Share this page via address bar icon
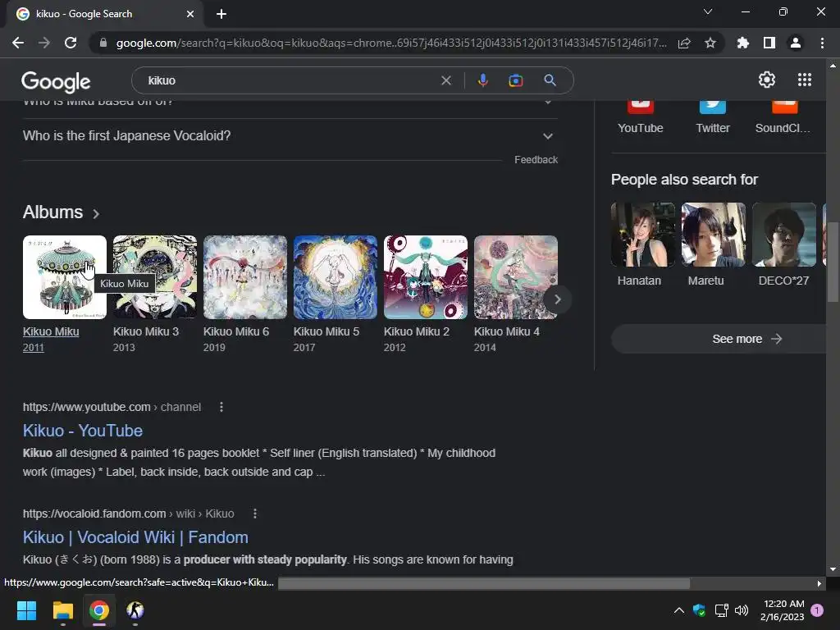Image resolution: width=840 pixels, height=630 pixels. pos(684,43)
